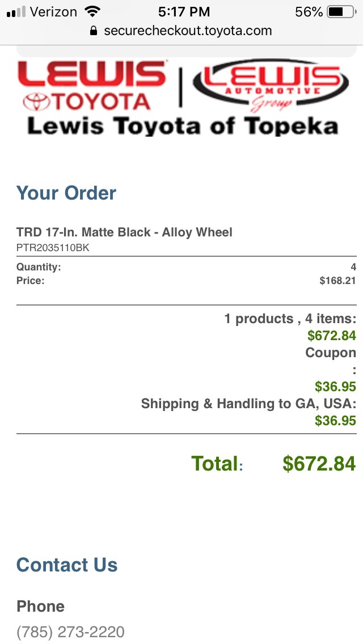The width and height of the screenshot is (363, 644).
Task: Tap the Verizon carrier label
Action: 53,12
